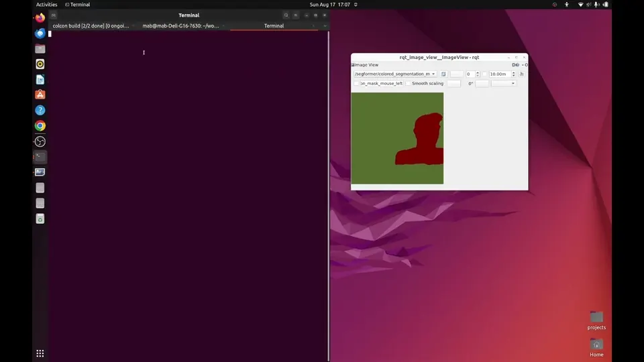The image size is (644, 362).
Task: Open Ubuntu Software store from the dock
Action: [x=40, y=95]
